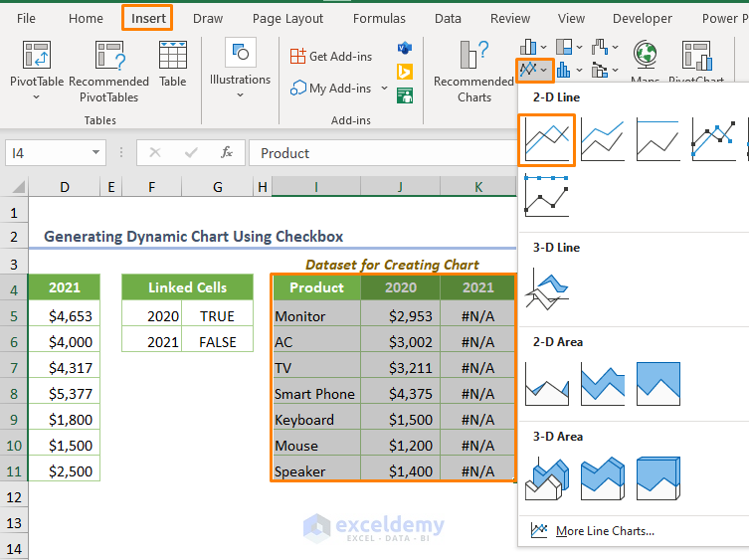Screen dimensions: 749x560
Task: Open the File tab
Action: [x=26, y=18]
